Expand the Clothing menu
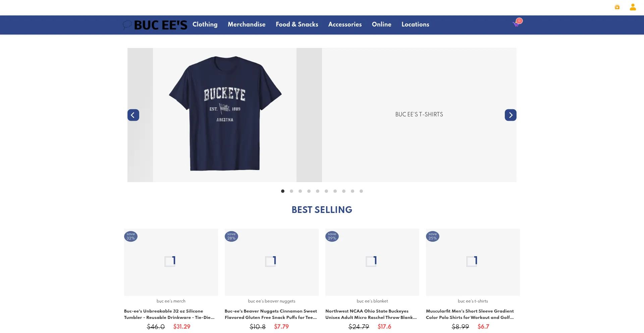Screen dimensions: 644x333 [x=205, y=24]
